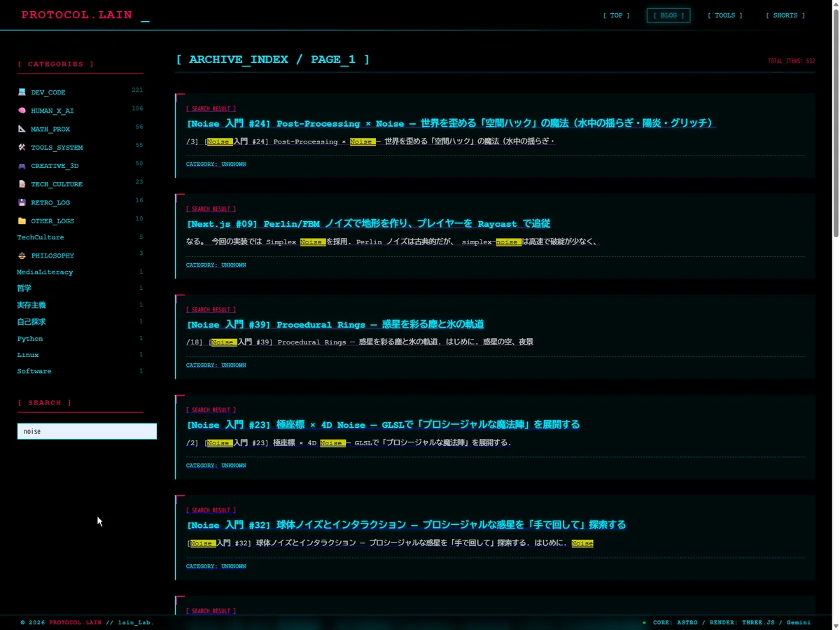Open the Noise #24 Post-Processing article
This screenshot has height=630, width=840.
click(449, 123)
